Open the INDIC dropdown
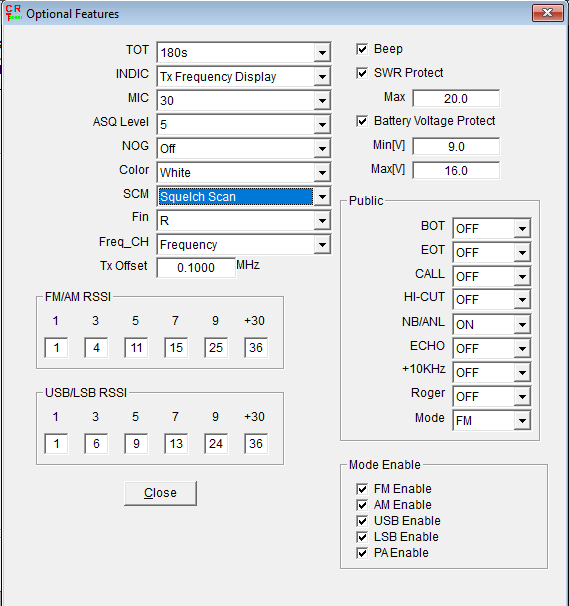569x606 pixels. click(x=244, y=76)
